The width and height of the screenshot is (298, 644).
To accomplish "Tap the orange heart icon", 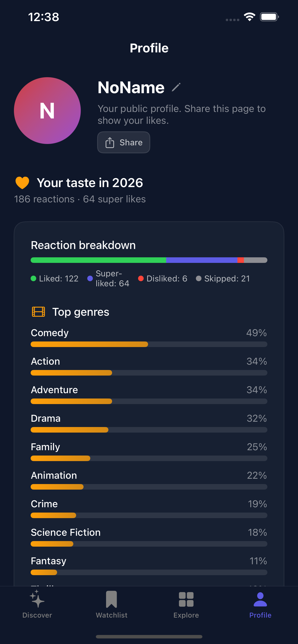I will [22, 183].
